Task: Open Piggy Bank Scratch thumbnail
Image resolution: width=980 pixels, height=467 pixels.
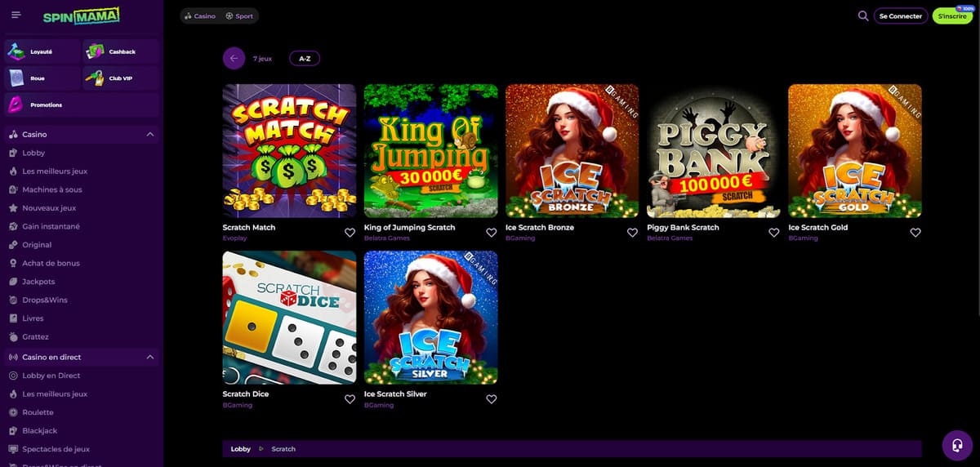Action: pos(714,151)
